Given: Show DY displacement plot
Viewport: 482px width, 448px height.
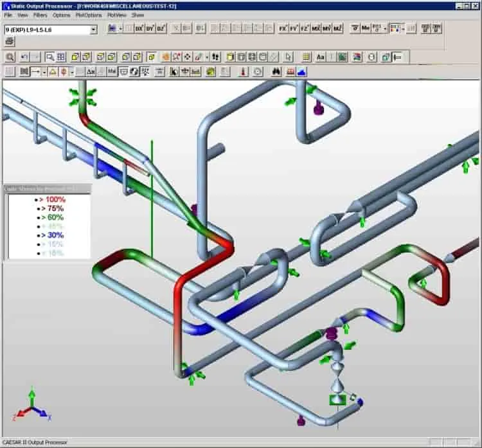Looking at the screenshot, I should tap(150, 28).
